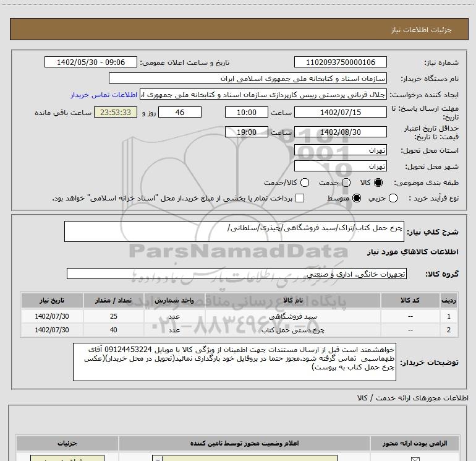
Task: Open the buyer contact information link
Action: click(x=104, y=95)
